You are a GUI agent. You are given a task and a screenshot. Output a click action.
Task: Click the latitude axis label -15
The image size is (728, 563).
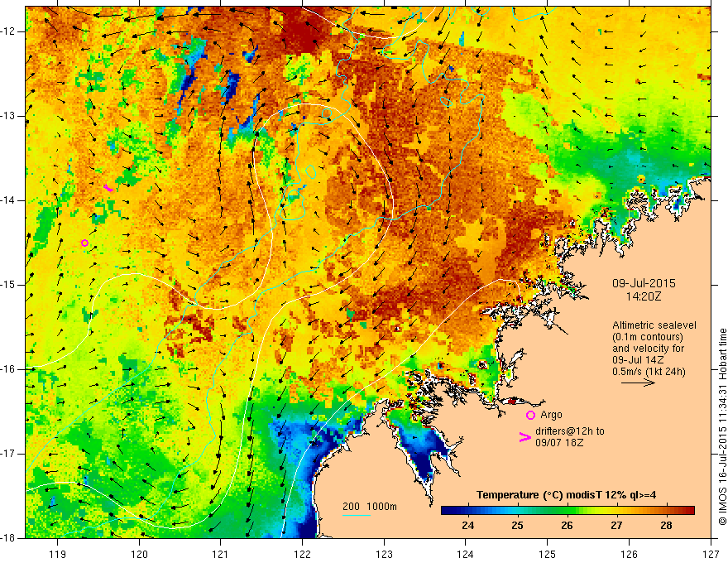[x=9, y=285]
